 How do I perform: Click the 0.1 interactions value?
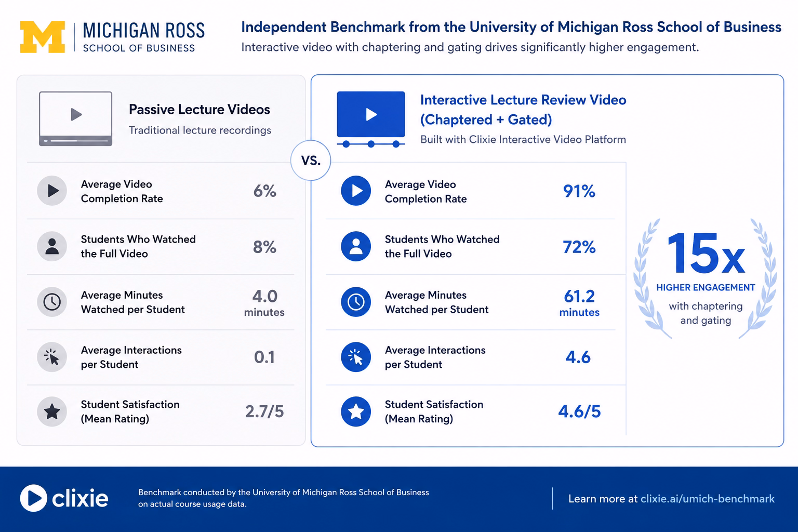coord(264,357)
